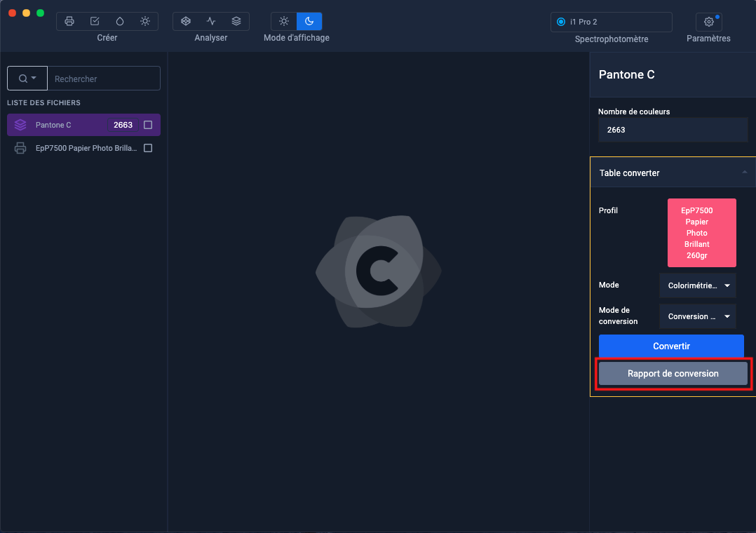Click the Analyser label

210,38
